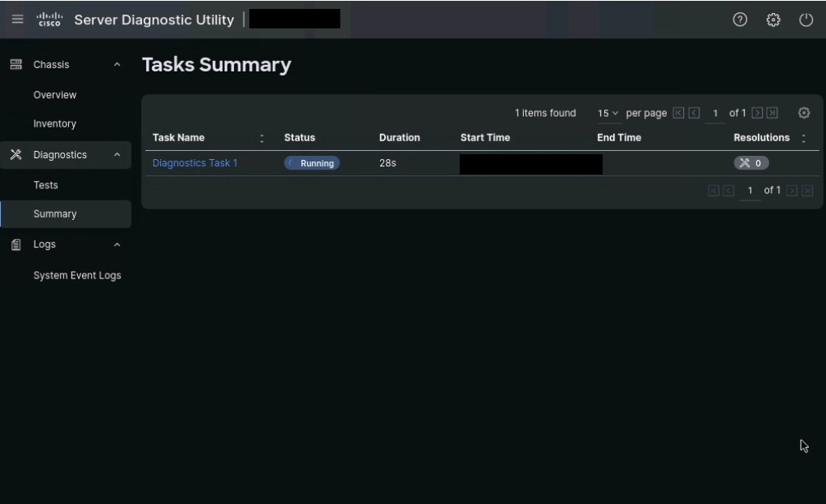Screen dimensions: 826x504
Task: Toggle sorting on the Task Name column
Action: click(262, 138)
